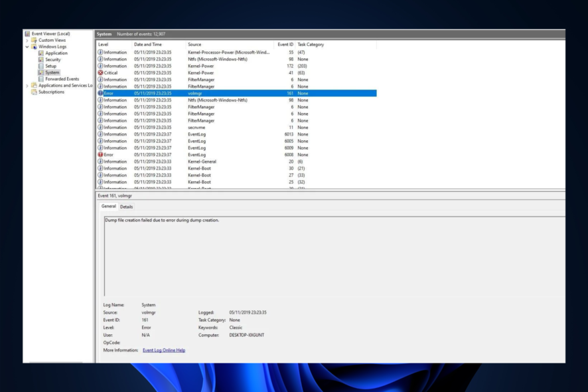Sort the list by Event ID column
The width and height of the screenshot is (588, 392).
click(x=285, y=45)
